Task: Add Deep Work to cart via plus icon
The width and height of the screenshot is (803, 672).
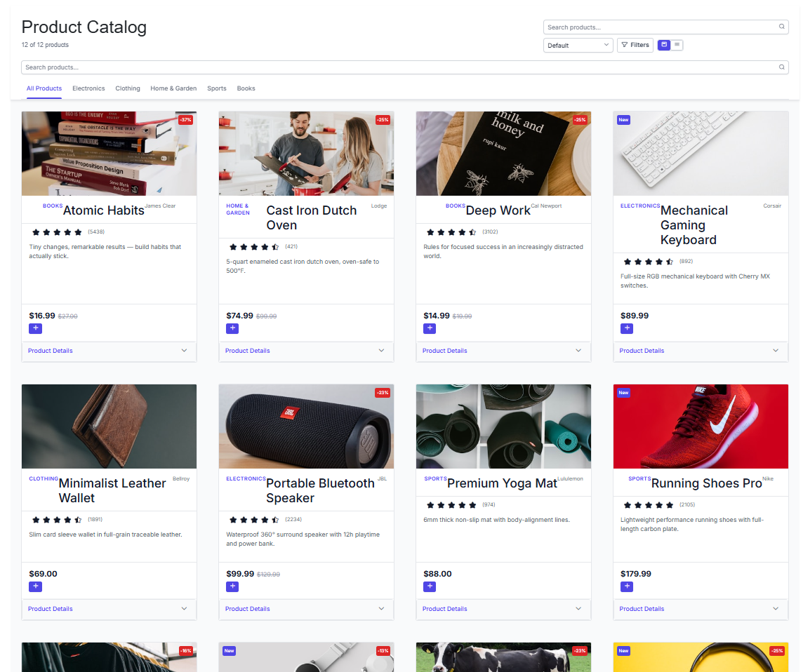Action: pos(430,328)
